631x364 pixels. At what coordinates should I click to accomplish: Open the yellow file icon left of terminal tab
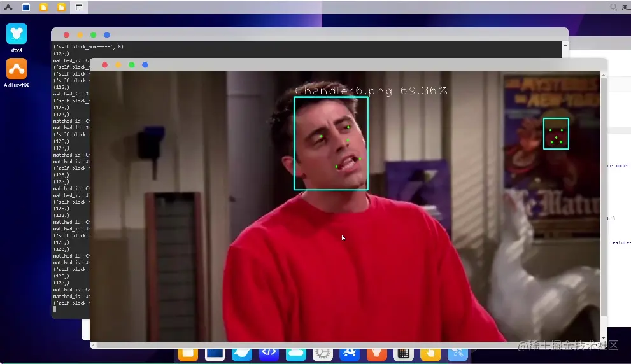pyautogui.click(x=61, y=7)
